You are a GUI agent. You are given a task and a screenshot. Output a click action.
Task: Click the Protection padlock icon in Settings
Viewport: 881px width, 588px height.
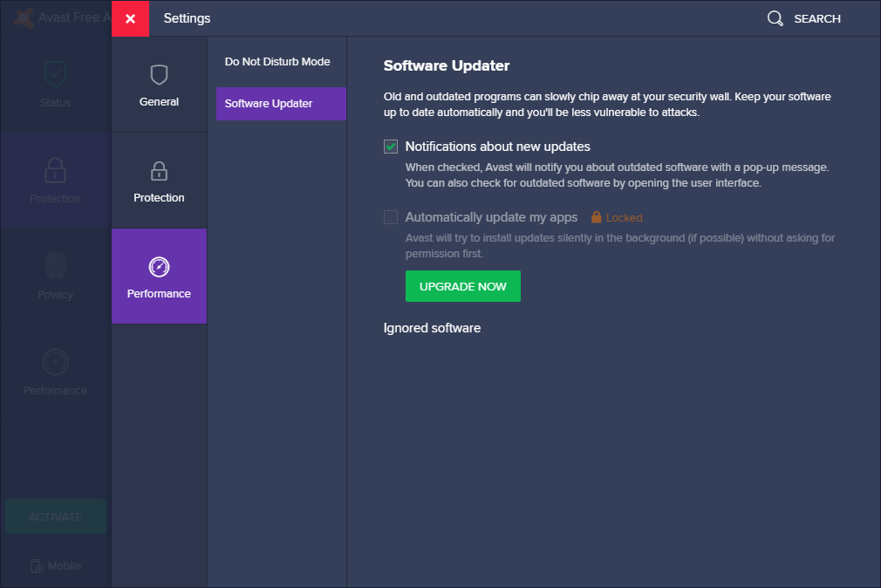coord(159,171)
